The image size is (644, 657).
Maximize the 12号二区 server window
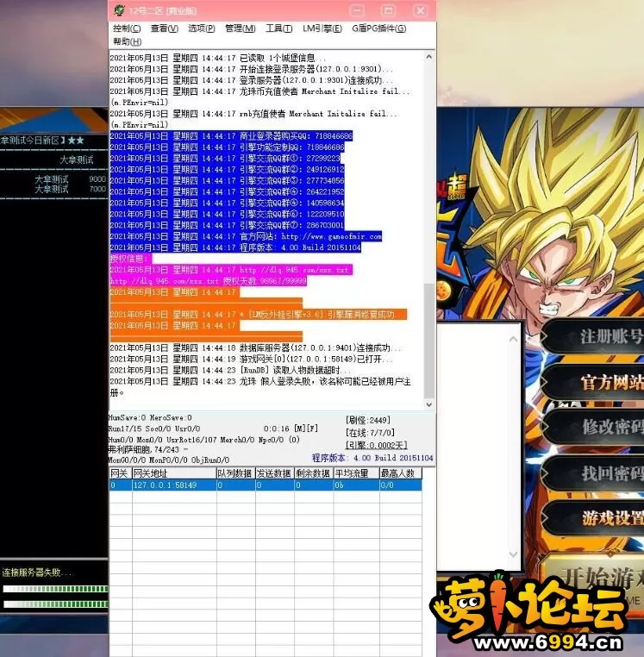[389, 10]
